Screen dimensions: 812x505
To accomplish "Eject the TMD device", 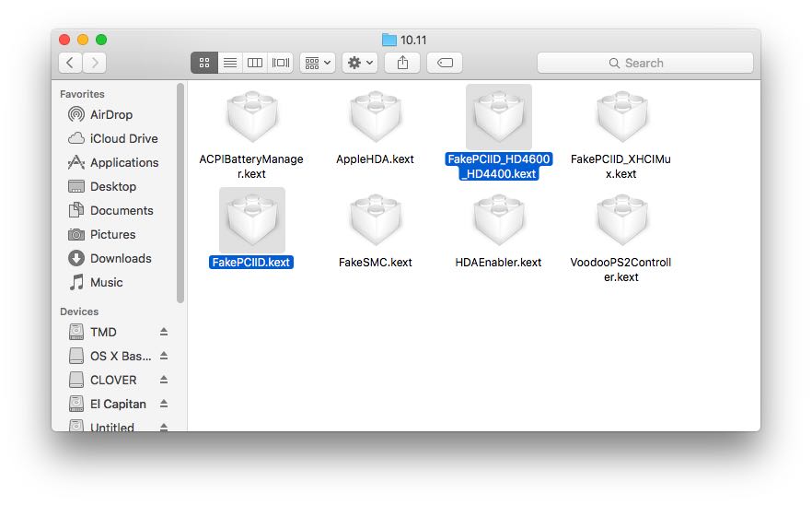I will point(164,332).
